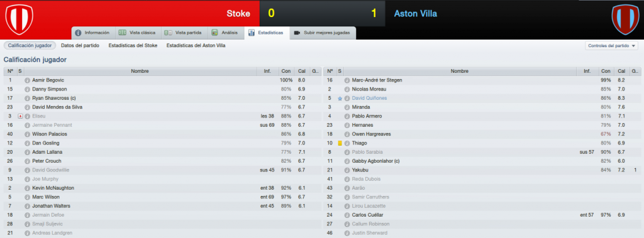Select the David Quiñones player name link
Screen dimensions: 644x238
pos(369,99)
